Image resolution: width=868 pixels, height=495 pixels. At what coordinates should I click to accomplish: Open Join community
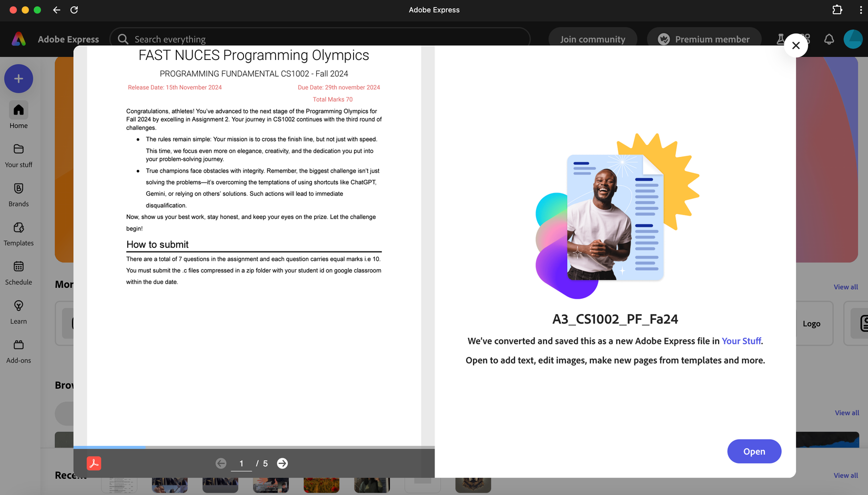point(592,39)
